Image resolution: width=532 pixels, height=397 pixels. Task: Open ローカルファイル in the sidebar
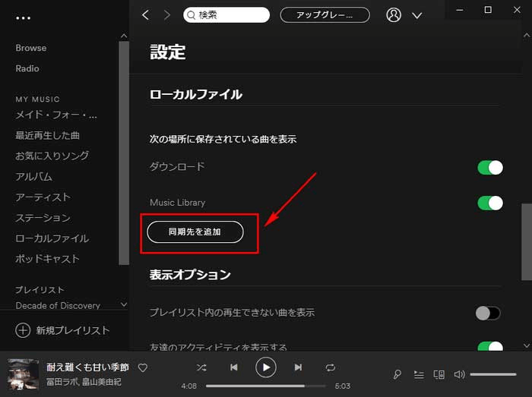52,238
